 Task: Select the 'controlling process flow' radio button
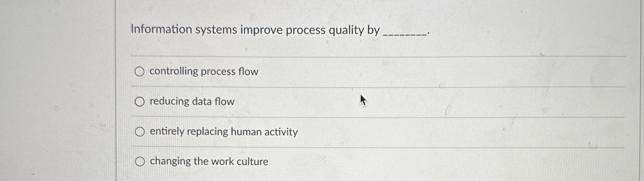tap(139, 72)
